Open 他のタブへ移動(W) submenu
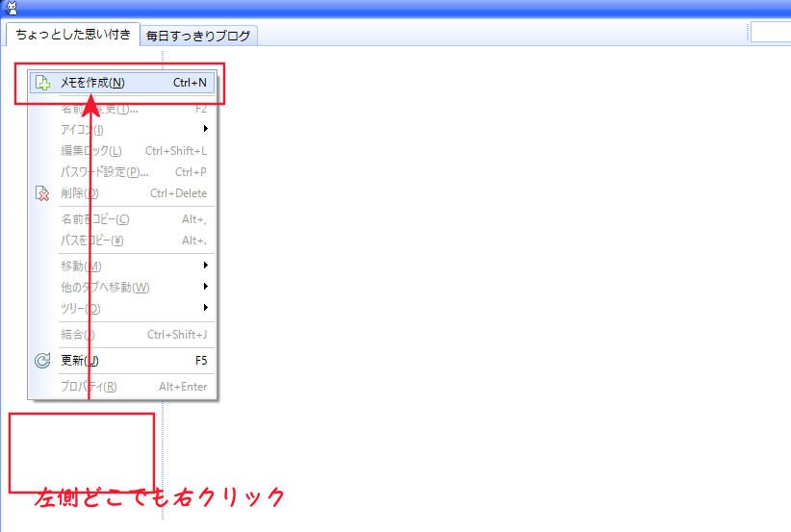This screenshot has height=532, width=791. pos(122,287)
